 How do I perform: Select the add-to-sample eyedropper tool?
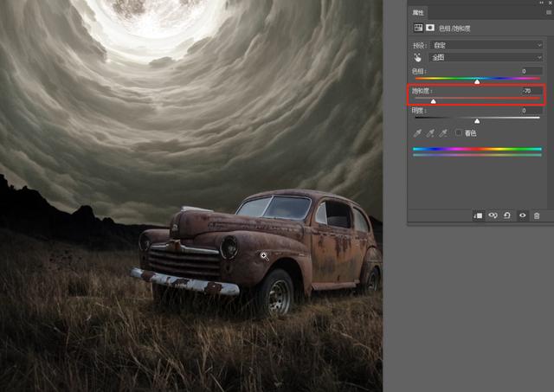click(x=431, y=132)
